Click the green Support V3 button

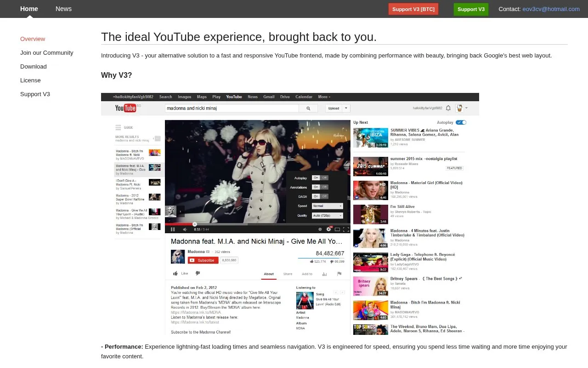tap(471, 9)
